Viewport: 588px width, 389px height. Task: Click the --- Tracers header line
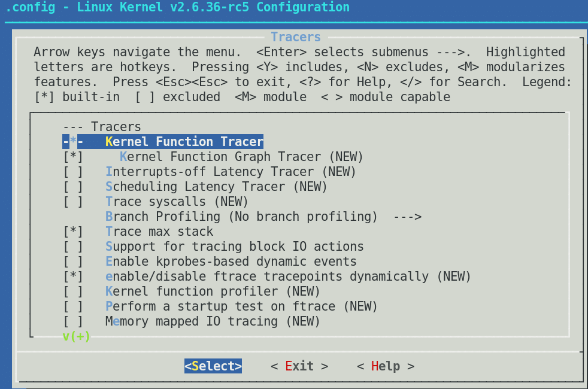(102, 127)
